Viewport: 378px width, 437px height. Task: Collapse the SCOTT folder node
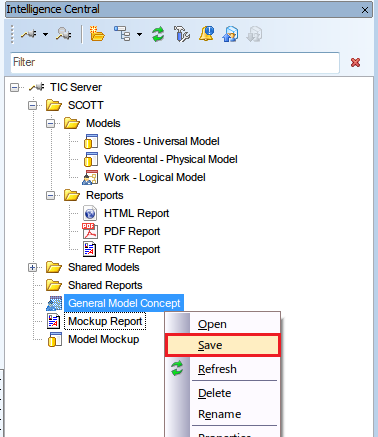32,106
